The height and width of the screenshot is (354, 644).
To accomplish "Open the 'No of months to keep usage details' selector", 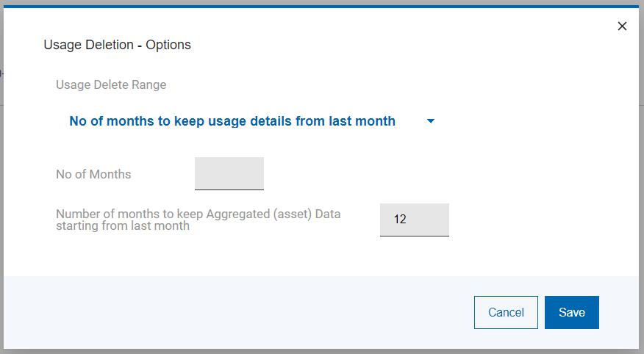I will [232, 121].
